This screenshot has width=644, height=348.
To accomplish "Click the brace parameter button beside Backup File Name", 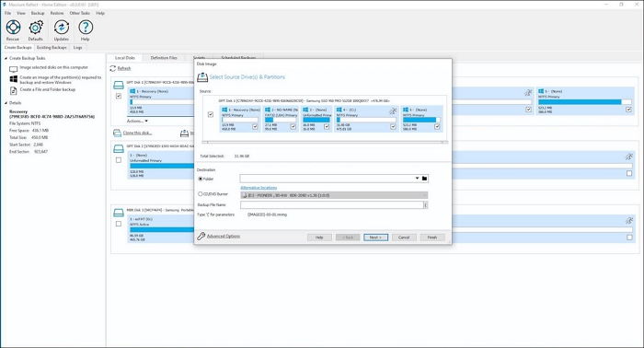I will click(x=425, y=204).
